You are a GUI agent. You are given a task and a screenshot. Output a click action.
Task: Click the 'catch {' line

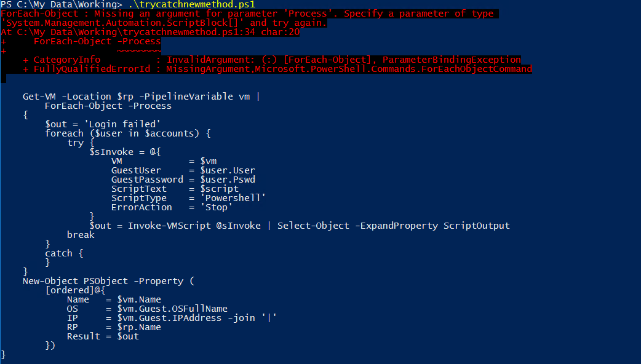point(64,253)
